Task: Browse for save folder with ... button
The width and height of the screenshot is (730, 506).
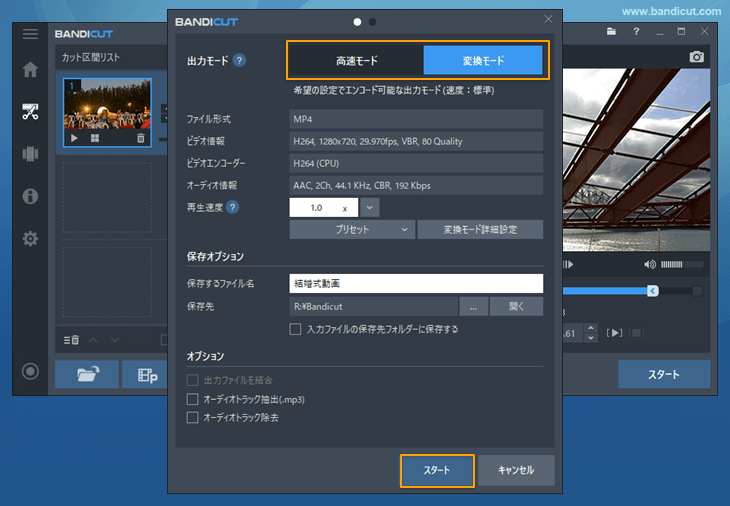Action: 473,307
